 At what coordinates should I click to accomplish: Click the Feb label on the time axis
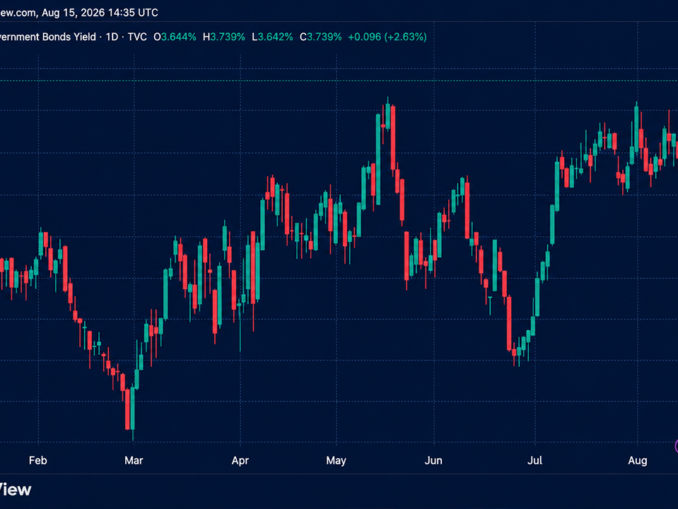pyautogui.click(x=38, y=461)
